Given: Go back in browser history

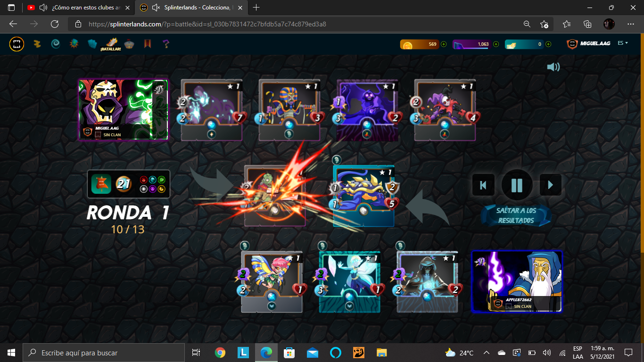Looking at the screenshot, I should coord(13,24).
